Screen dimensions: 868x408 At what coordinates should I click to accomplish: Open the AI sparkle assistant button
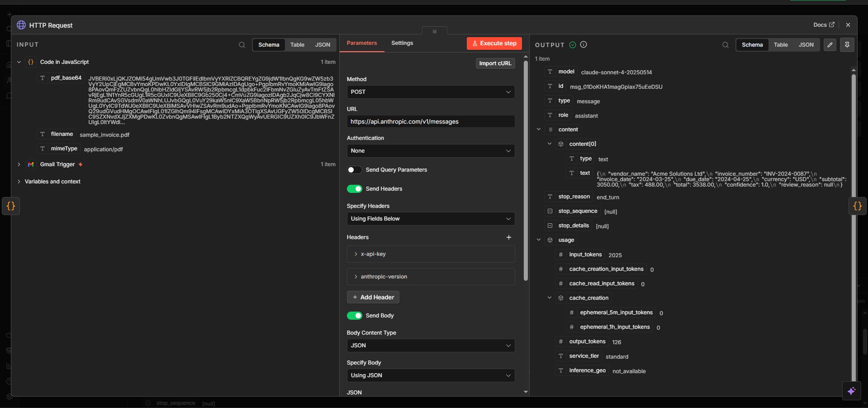point(851,391)
